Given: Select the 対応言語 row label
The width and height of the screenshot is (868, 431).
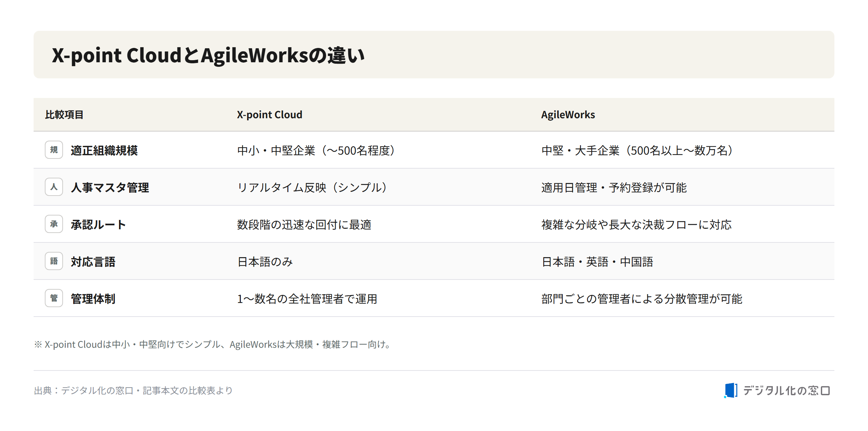Looking at the screenshot, I should coord(93,262).
